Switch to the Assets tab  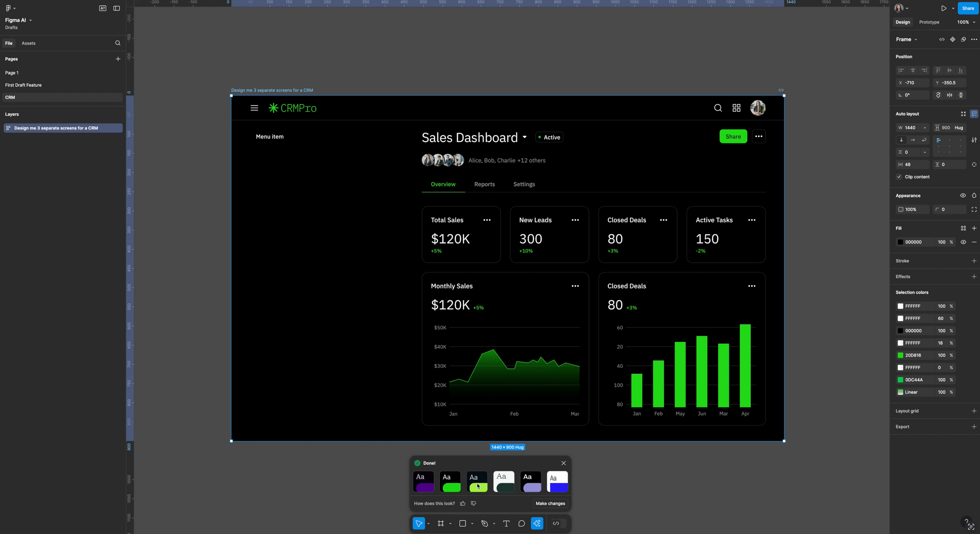(x=28, y=43)
